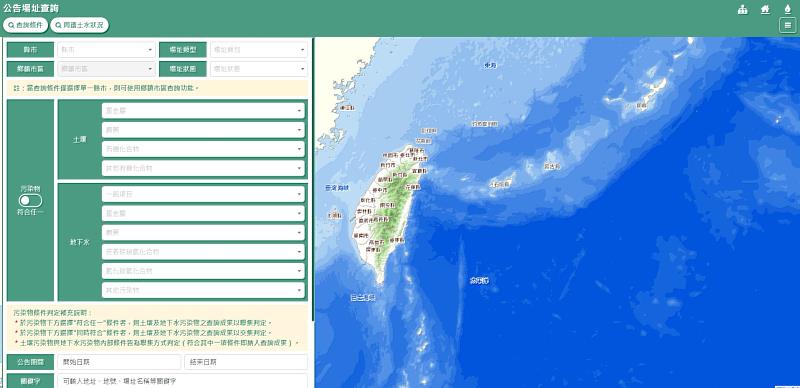
Task: Click the 場址狀態 green label
Action: coord(183,68)
